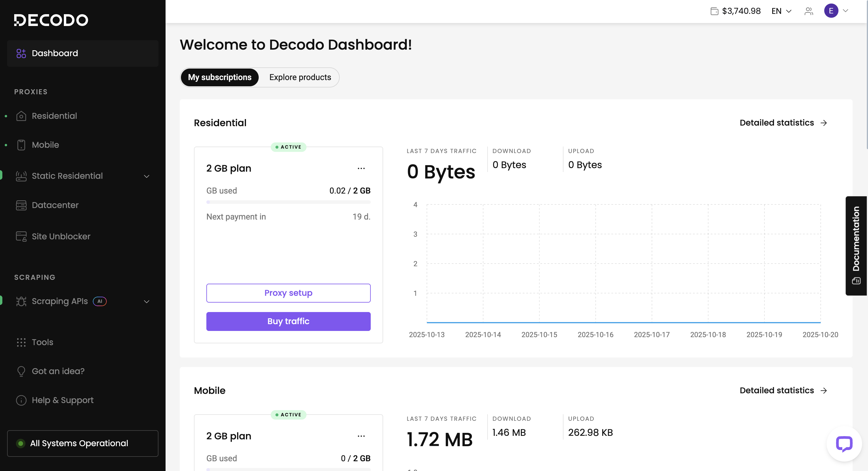Open Mobile Detailed statistics link
The image size is (868, 471).
(783, 390)
